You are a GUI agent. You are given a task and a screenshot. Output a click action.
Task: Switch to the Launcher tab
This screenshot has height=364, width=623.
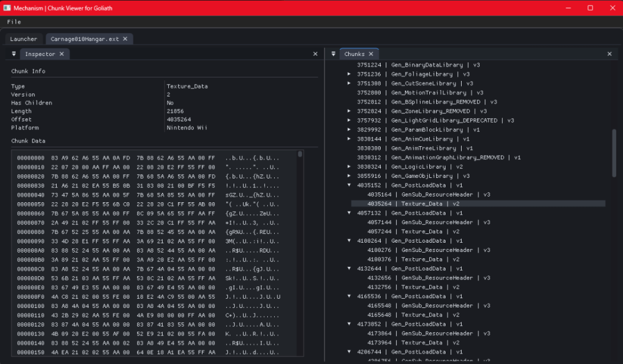[24, 39]
